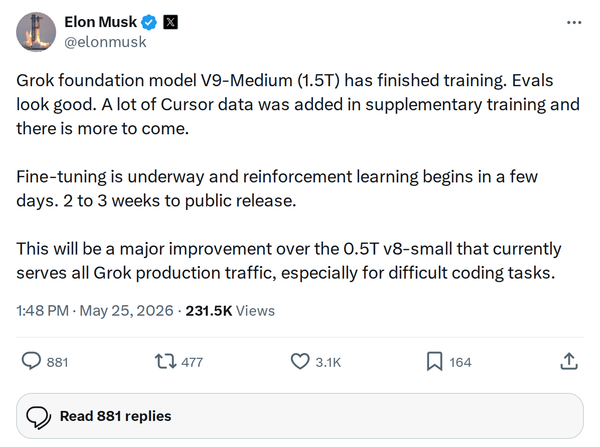Click the 164 bookmarks count

point(460,362)
